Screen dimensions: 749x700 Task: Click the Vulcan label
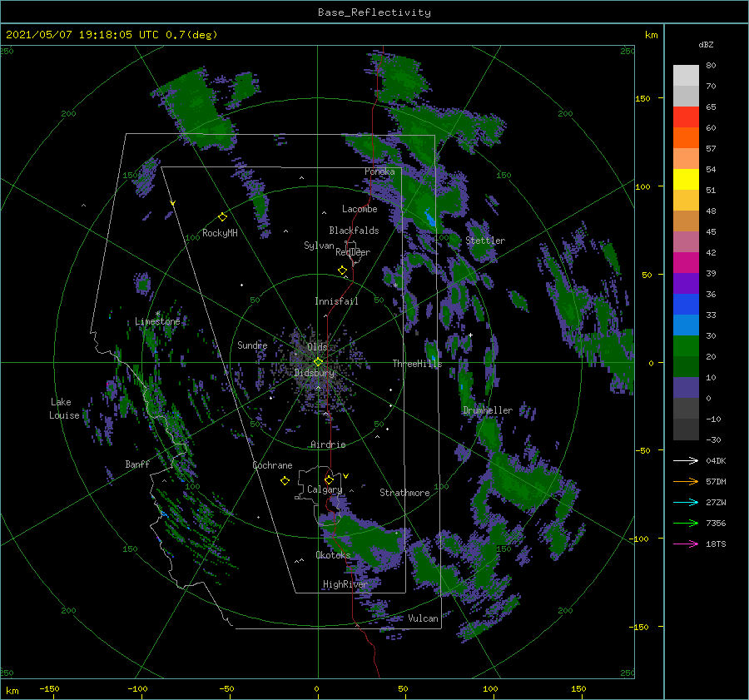[x=423, y=618]
